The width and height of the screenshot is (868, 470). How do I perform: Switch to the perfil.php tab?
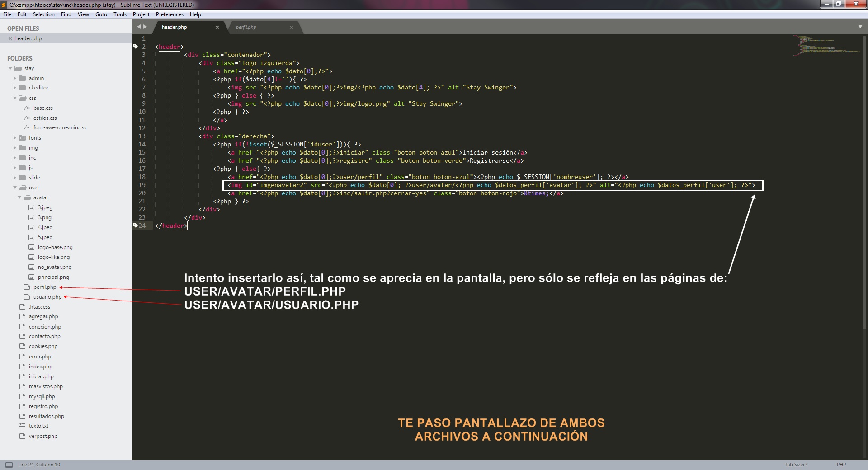click(x=246, y=28)
